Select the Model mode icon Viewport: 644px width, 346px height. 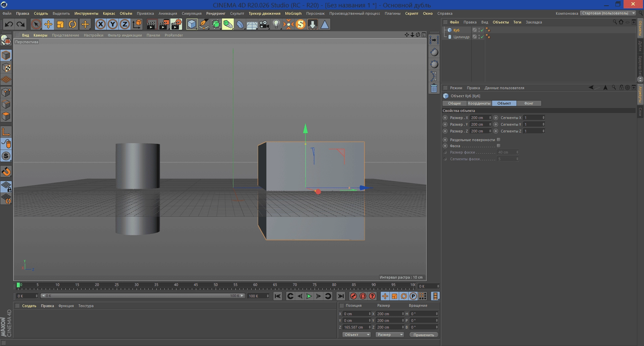pyautogui.click(x=6, y=55)
